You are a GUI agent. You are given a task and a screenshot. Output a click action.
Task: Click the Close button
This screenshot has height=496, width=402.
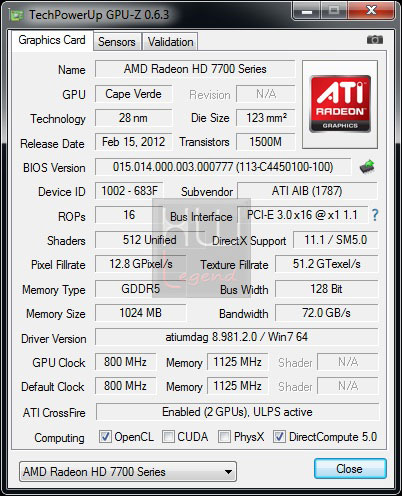(350, 469)
